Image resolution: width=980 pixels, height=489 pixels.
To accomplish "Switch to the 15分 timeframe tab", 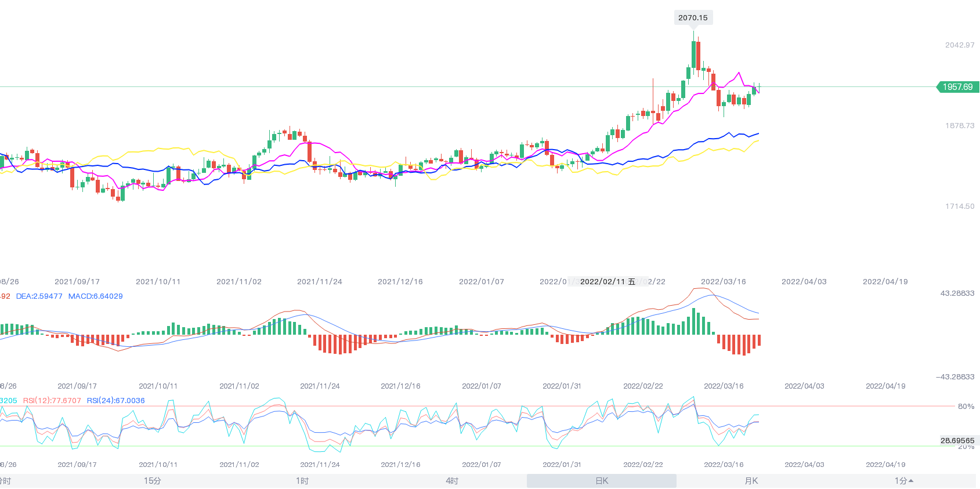I will coord(152,481).
